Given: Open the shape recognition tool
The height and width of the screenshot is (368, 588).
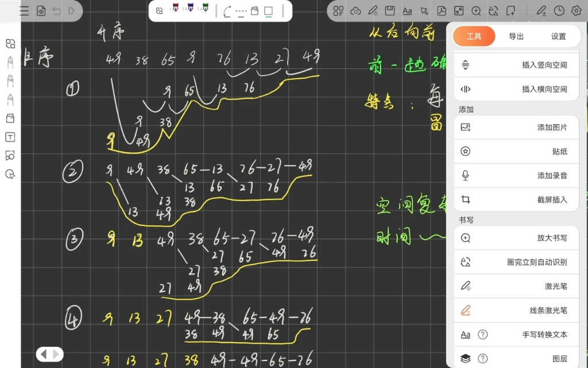Looking at the screenshot, I should click(494, 11).
